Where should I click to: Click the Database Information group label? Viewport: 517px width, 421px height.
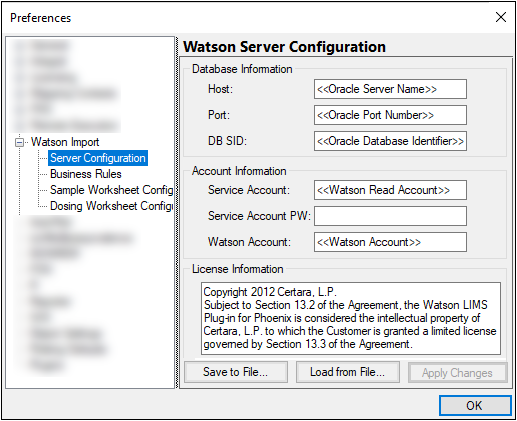(242, 69)
